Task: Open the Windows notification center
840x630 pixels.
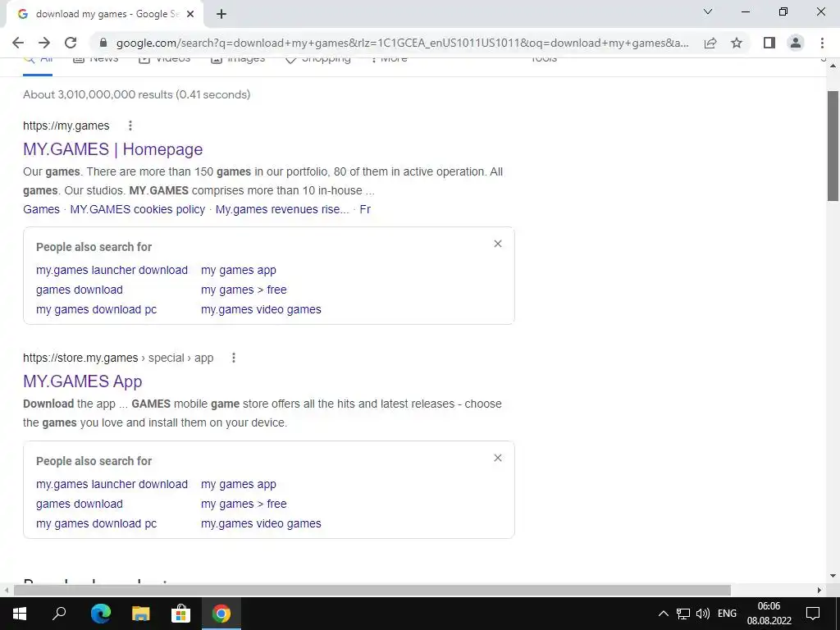Action: click(x=813, y=614)
